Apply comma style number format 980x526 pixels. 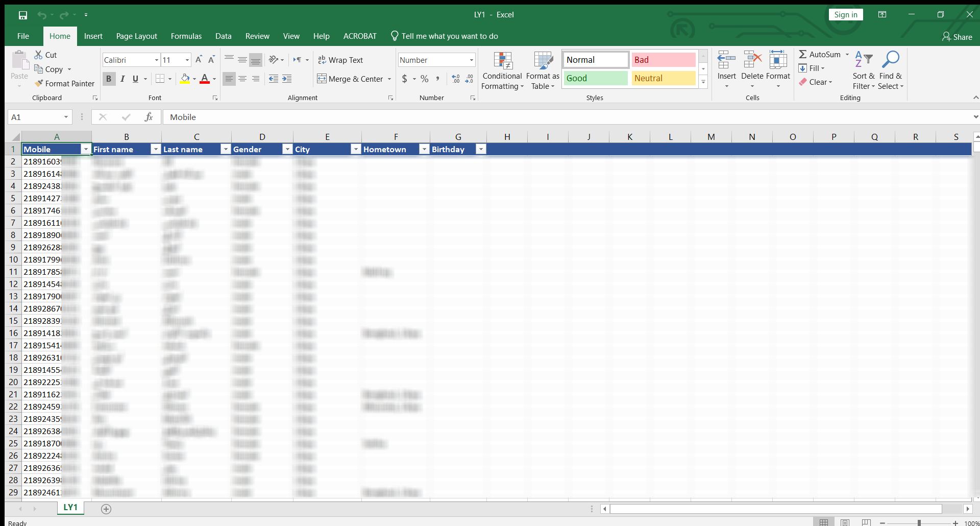(x=437, y=79)
